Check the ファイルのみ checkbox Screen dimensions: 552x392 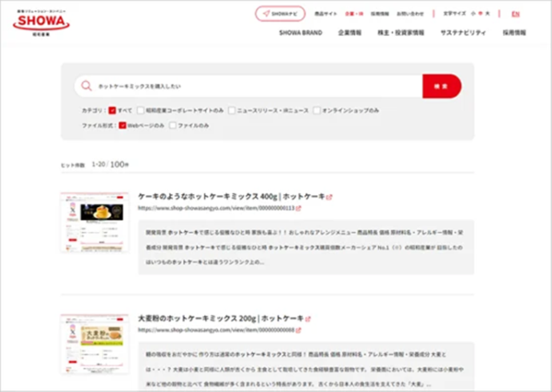pos(173,125)
